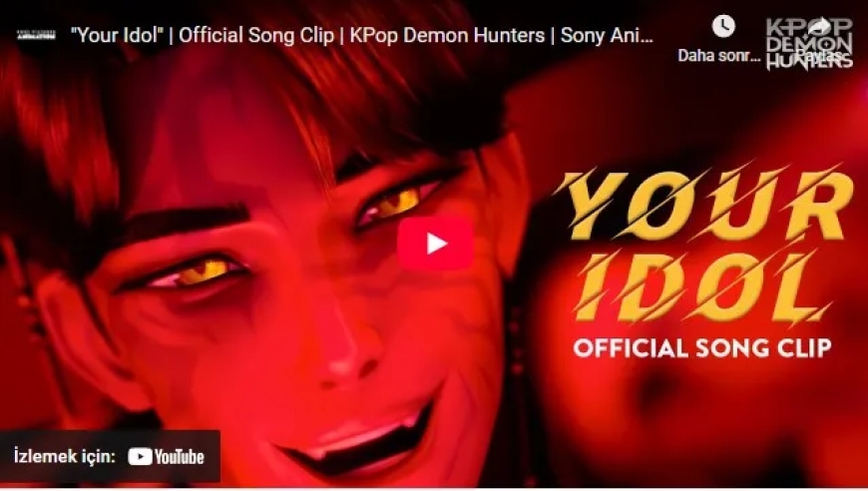The height and width of the screenshot is (491, 868).
Task: Click the yellow "IDOL" thumbnail text
Action: (x=700, y=286)
